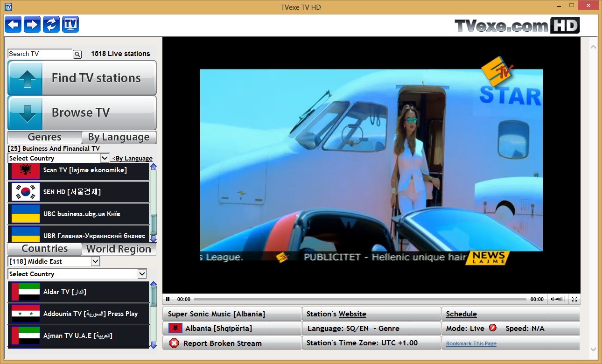Click the Browse TV button
This screenshot has width=602, height=364.
coord(82,112)
